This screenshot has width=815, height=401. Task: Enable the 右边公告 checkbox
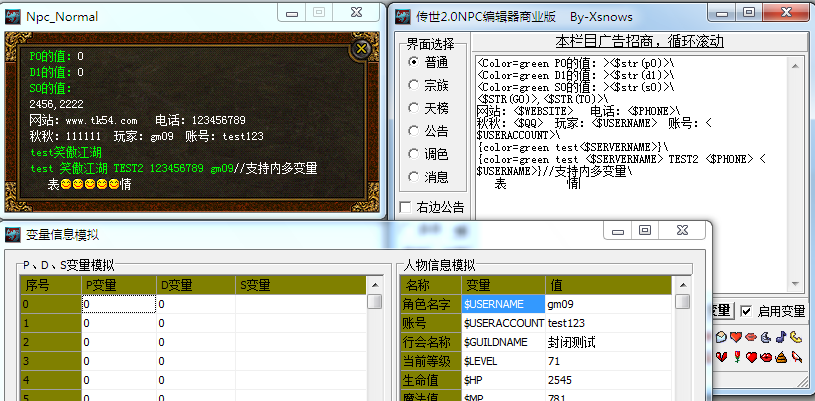[405, 207]
